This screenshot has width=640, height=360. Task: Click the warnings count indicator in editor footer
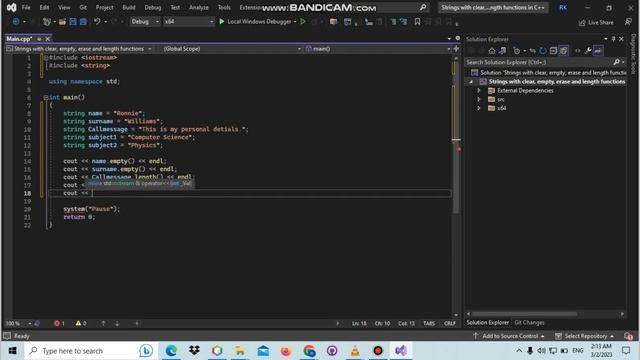point(81,323)
